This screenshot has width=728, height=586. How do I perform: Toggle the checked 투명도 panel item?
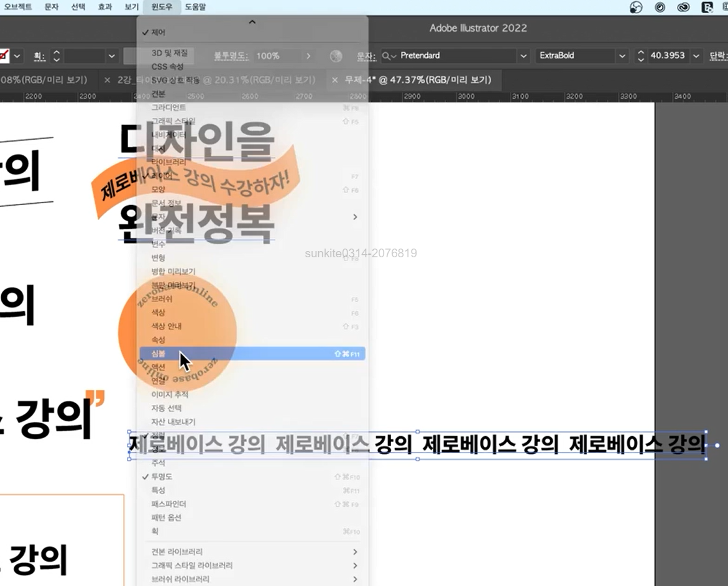[x=252, y=477]
